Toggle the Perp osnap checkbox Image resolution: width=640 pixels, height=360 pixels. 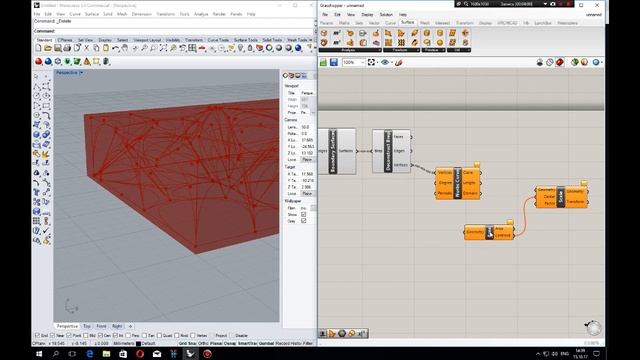[128, 336]
